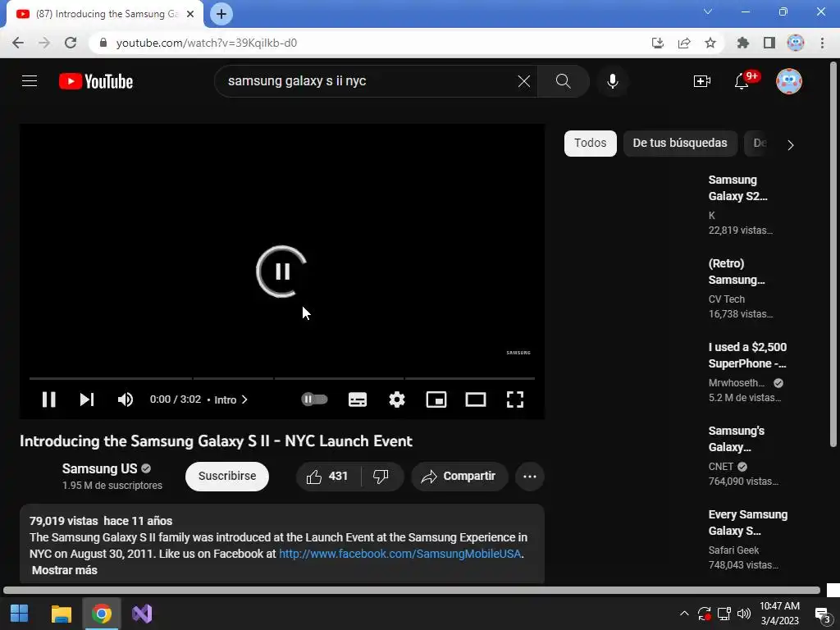Reload the current page
This screenshot has width=840, height=630.
click(x=71, y=43)
